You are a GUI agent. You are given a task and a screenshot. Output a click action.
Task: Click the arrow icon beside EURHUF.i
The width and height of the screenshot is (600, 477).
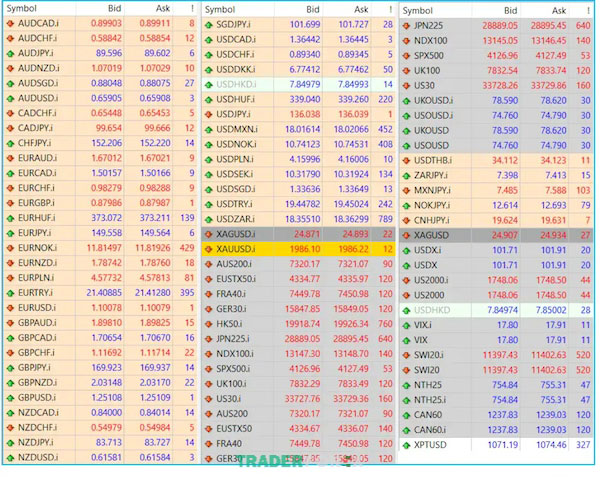10,218
